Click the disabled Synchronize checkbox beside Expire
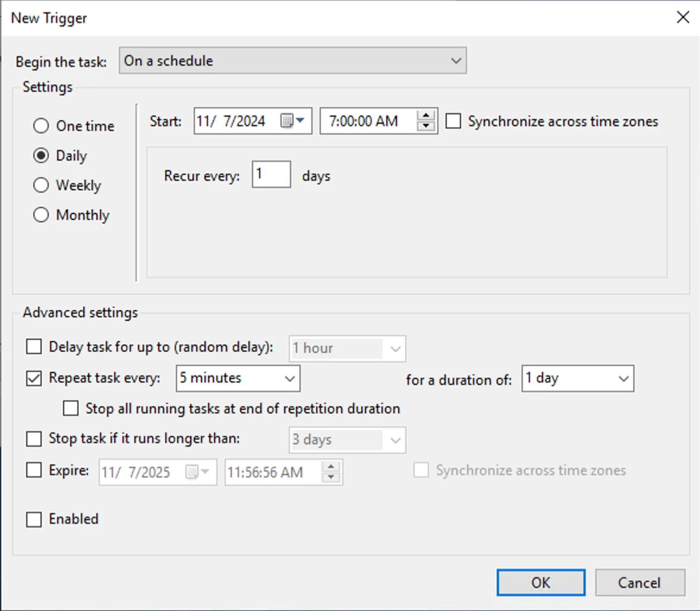700x611 pixels. pos(421,470)
